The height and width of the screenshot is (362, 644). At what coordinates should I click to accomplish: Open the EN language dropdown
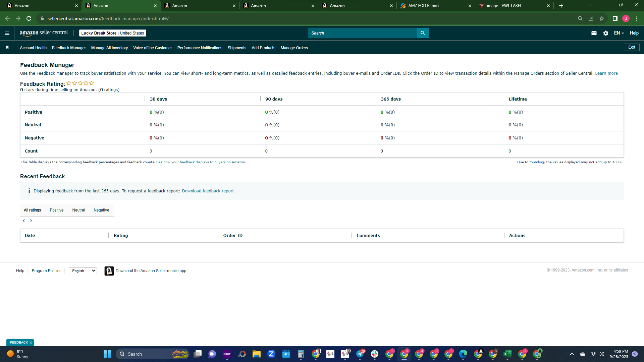[619, 33]
